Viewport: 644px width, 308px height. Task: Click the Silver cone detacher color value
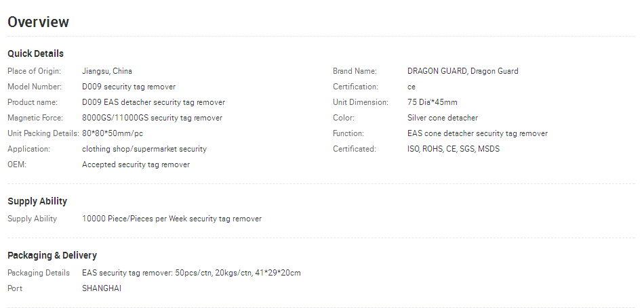[443, 118]
